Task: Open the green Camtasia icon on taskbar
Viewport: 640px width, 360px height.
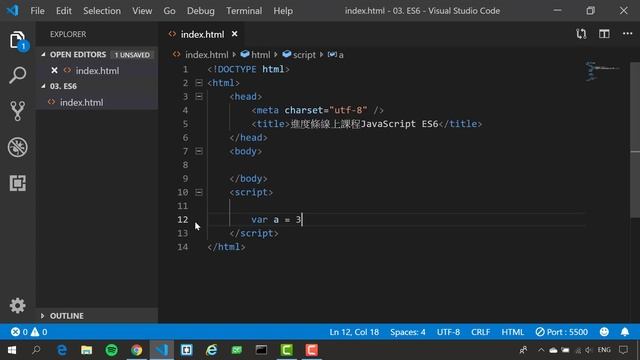Action: tap(287, 350)
